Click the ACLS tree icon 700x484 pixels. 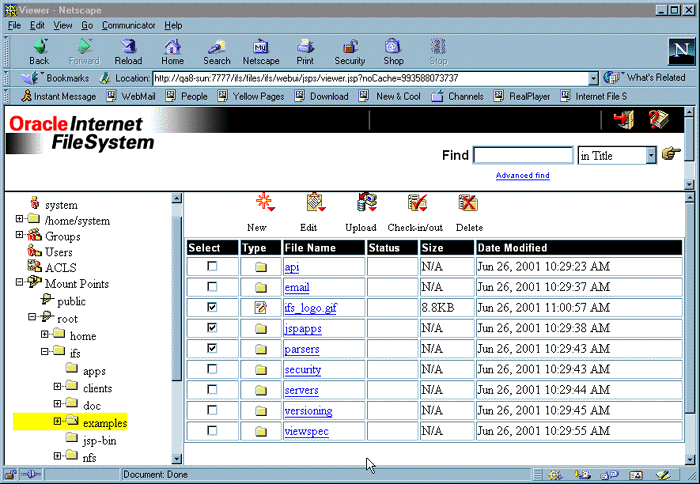pyautogui.click(x=34, y=267)
